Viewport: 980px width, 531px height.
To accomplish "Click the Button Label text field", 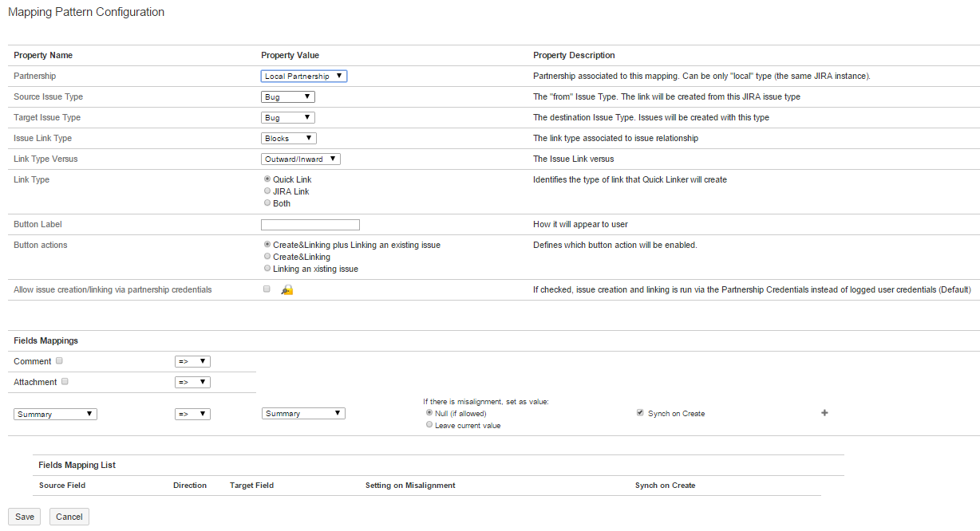I will (x=310, y=225).
